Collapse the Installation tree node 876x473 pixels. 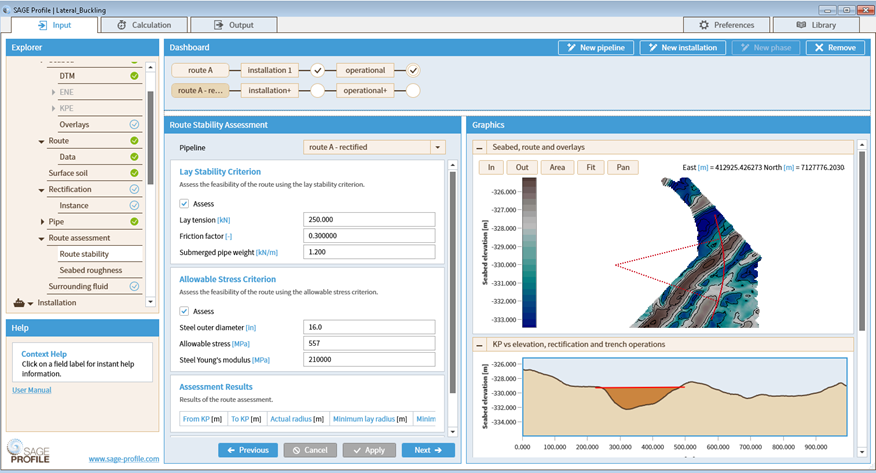click(30, 303)
